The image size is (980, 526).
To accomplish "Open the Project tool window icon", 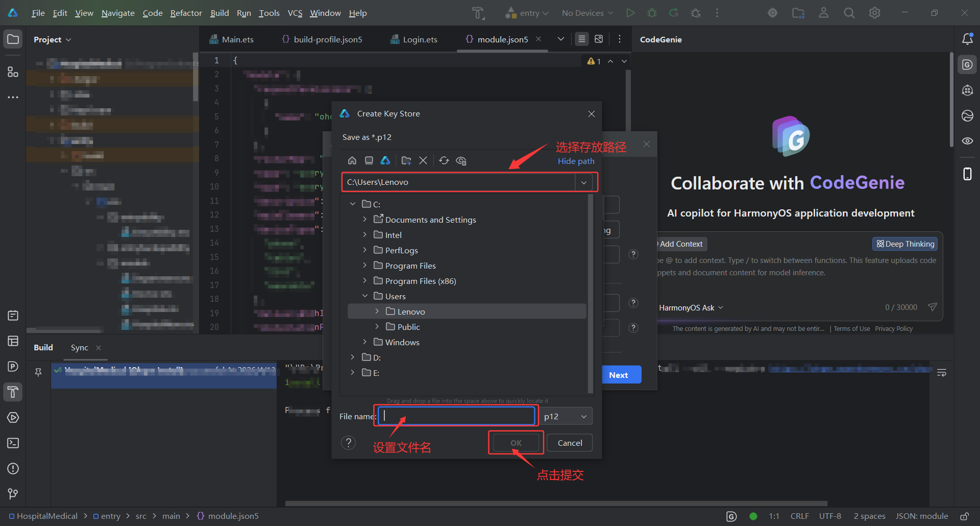I will pyautogui.click(x=13, y=39).
